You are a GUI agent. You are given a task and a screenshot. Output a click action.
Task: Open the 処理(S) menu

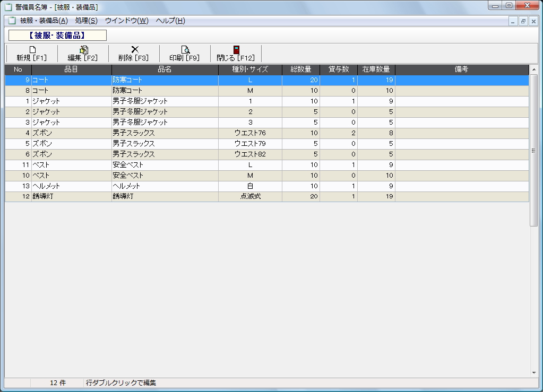point(86,21)
